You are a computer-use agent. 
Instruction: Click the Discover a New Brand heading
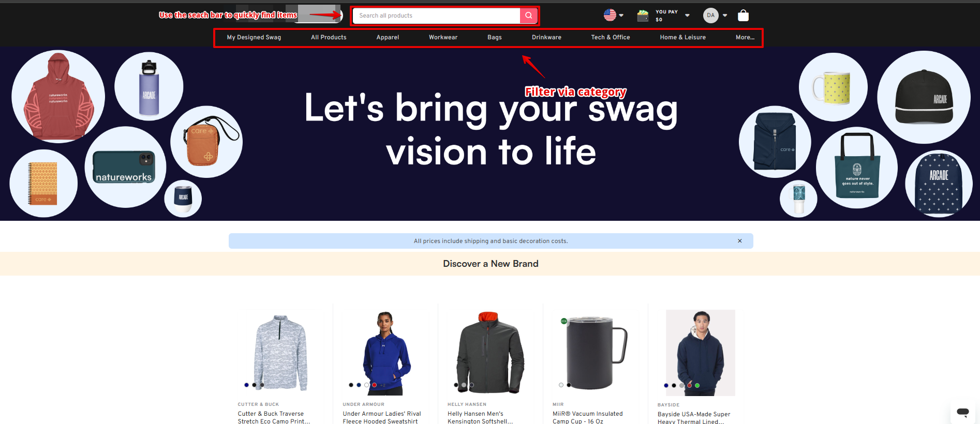click(491, 264)
